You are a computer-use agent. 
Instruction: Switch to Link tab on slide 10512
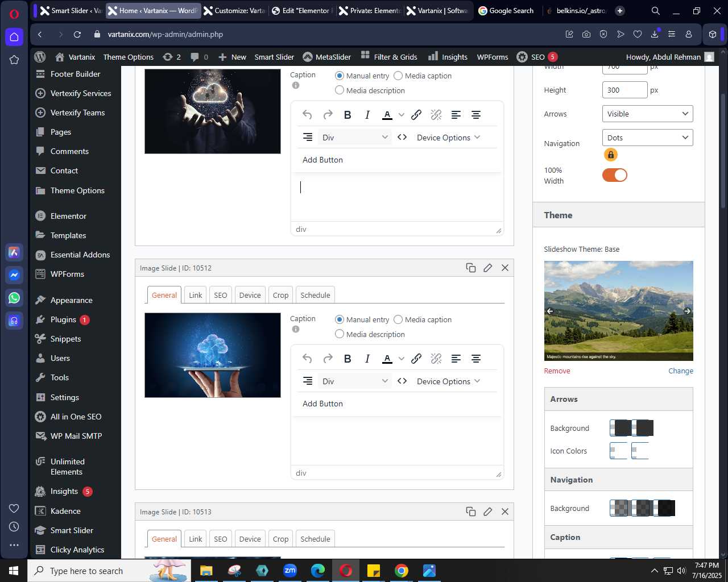pyautogui.click(x=196, y=295)
